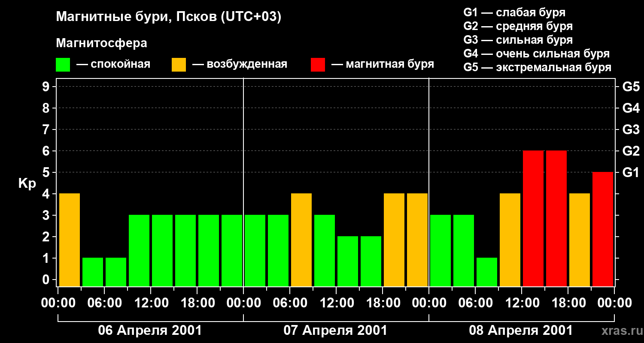Click the short 06:00–09:00 bar on 08 Апреля
Image resolution: width=644 pixels, height=343 pixels.
coord(487,272)
